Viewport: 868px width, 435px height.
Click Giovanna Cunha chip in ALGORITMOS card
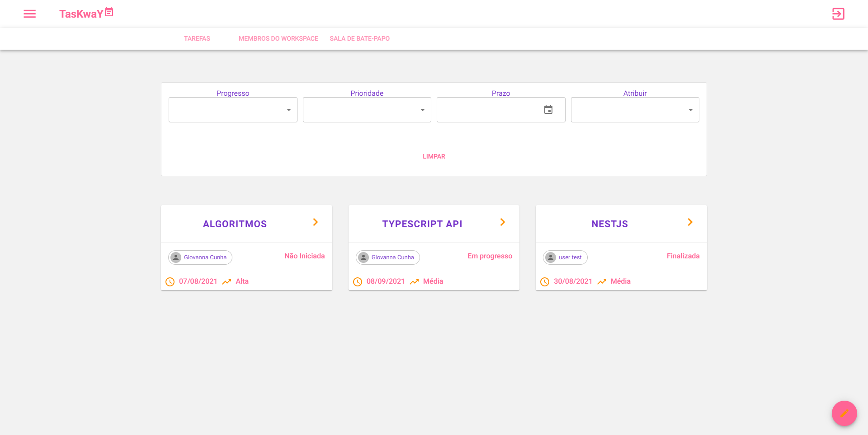point(200,257)
